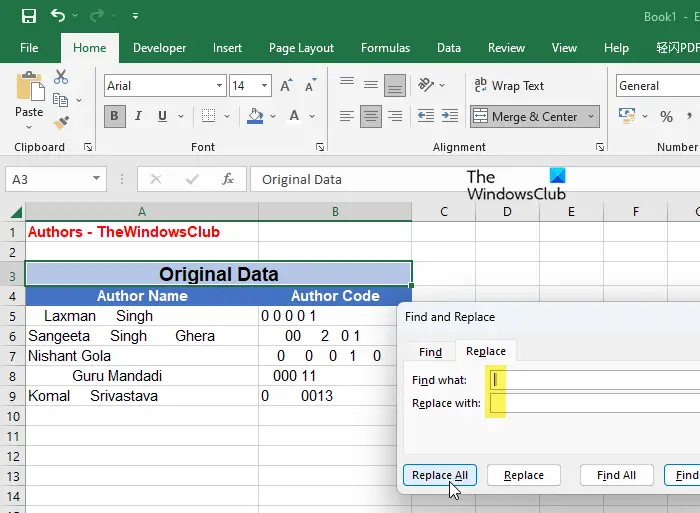
Task: Switch to the Data ribbon tab
Action: click(x=449, y=48)
